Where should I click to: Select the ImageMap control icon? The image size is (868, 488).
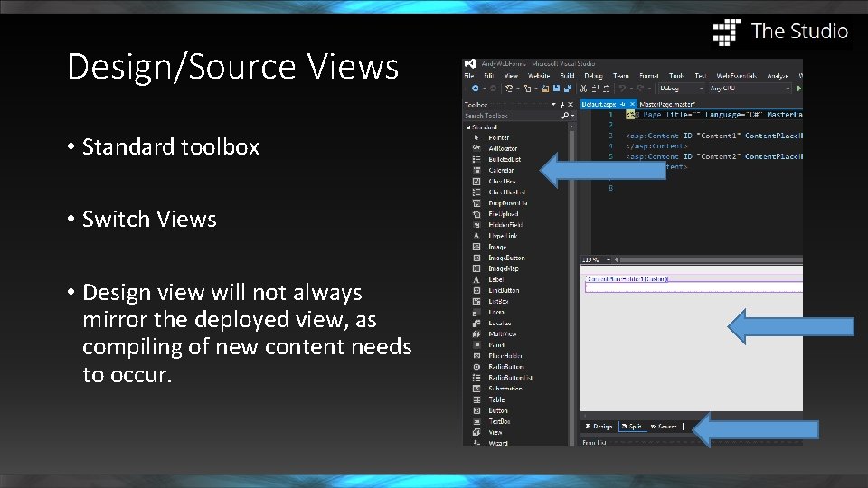[476, 269]
